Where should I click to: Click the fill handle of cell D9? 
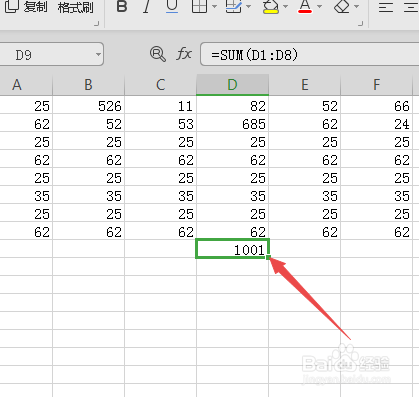point(268,257)
